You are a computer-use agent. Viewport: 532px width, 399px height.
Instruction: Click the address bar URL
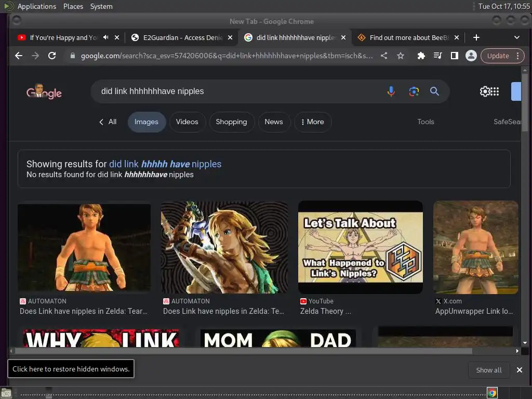[227, 56]
